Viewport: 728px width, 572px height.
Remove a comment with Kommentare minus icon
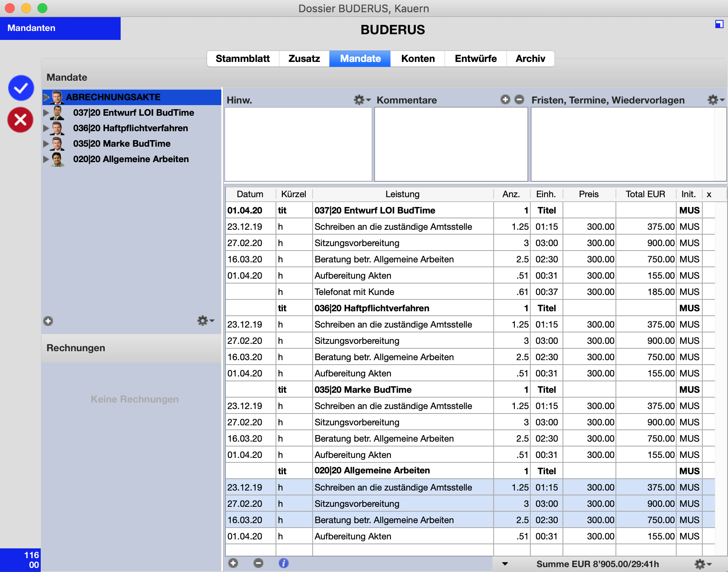pyautogui.click(x=519, y=99)
